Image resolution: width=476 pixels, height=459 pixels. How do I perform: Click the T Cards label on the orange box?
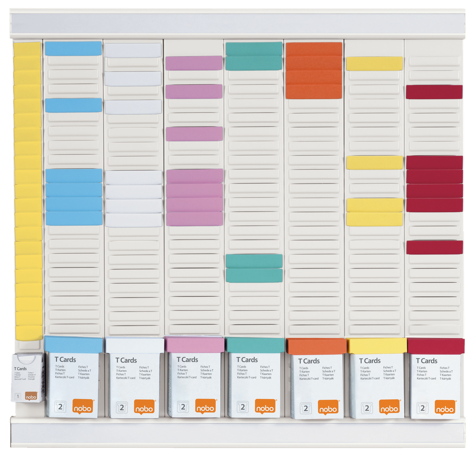(x=309, y=360)
